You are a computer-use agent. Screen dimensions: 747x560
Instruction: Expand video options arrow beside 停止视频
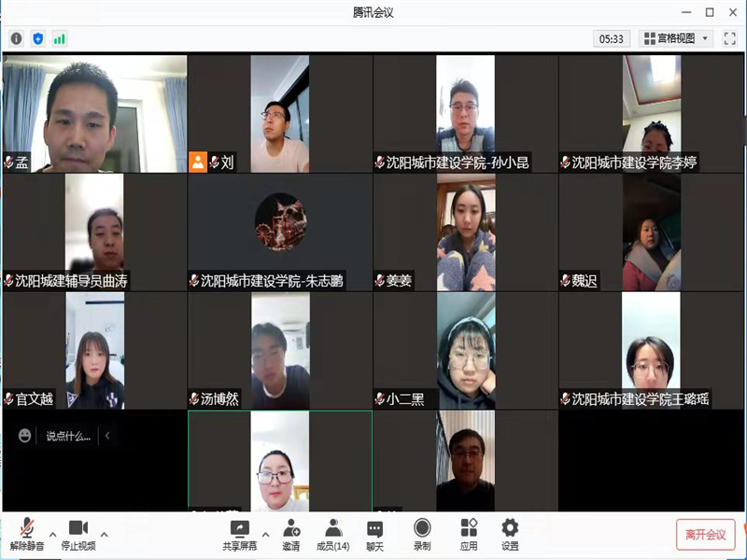[104, 535]
